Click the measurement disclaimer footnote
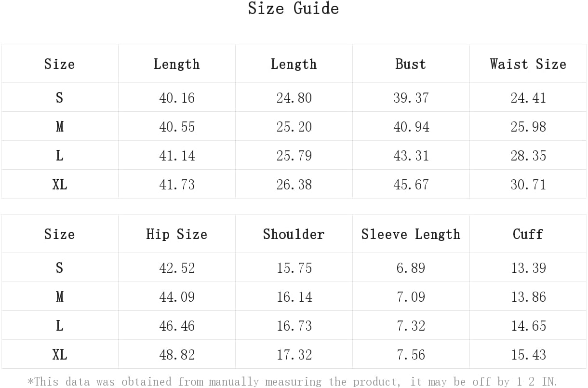 tap(293, 382)
